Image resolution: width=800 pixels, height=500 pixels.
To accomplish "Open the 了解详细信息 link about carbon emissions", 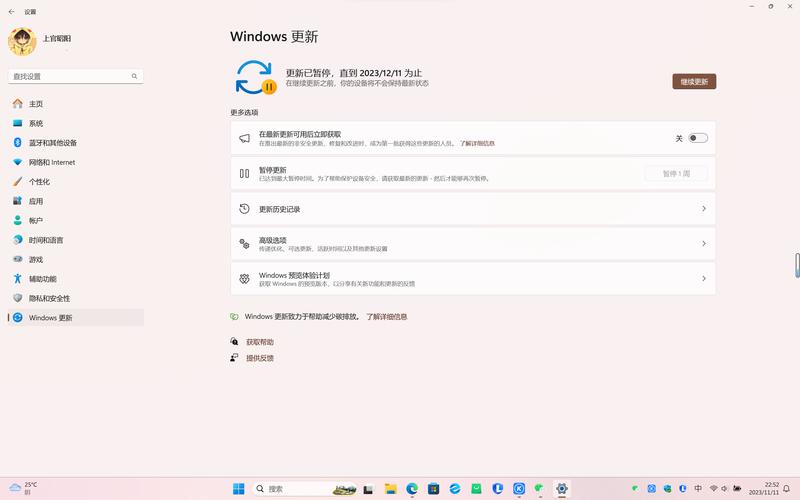I will [387, 316].
